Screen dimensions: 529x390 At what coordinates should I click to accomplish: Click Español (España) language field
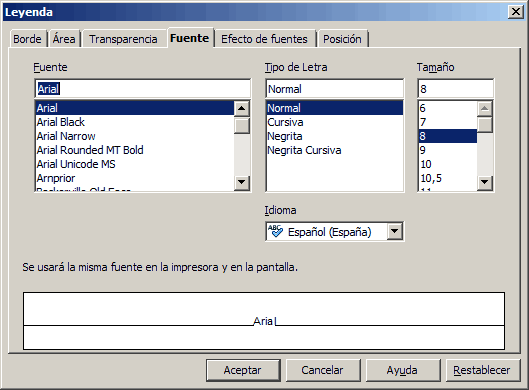tap(334, 231)
